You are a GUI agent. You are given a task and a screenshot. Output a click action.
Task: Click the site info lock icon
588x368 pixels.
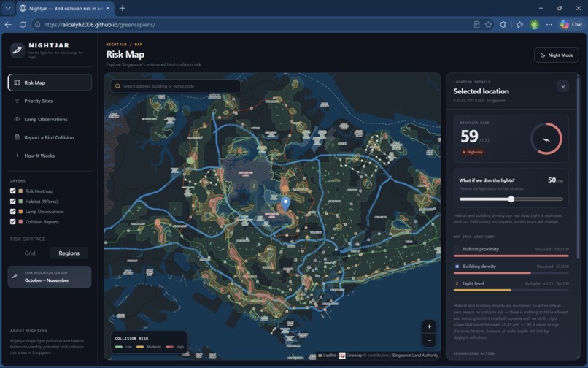coord(37,24)
